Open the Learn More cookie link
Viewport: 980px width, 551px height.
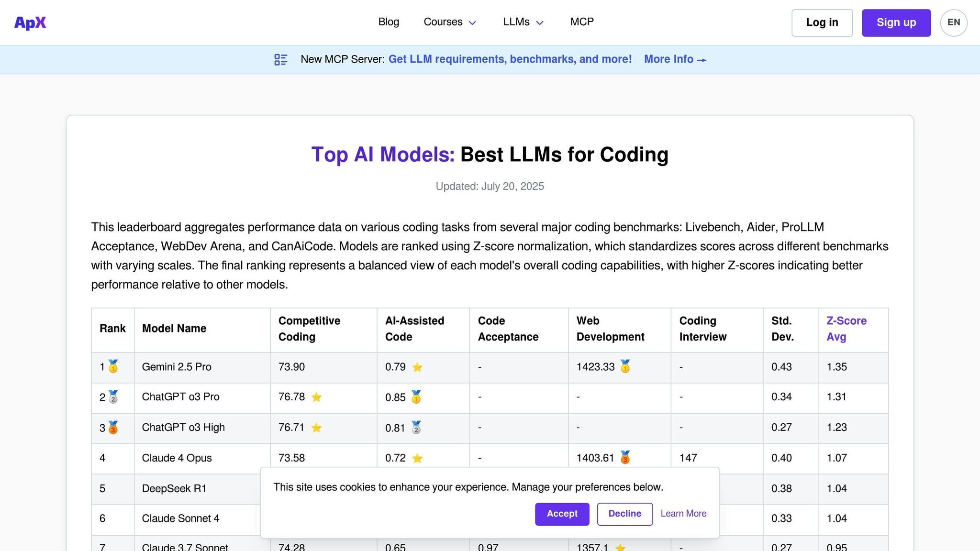(x=683, y=513)
